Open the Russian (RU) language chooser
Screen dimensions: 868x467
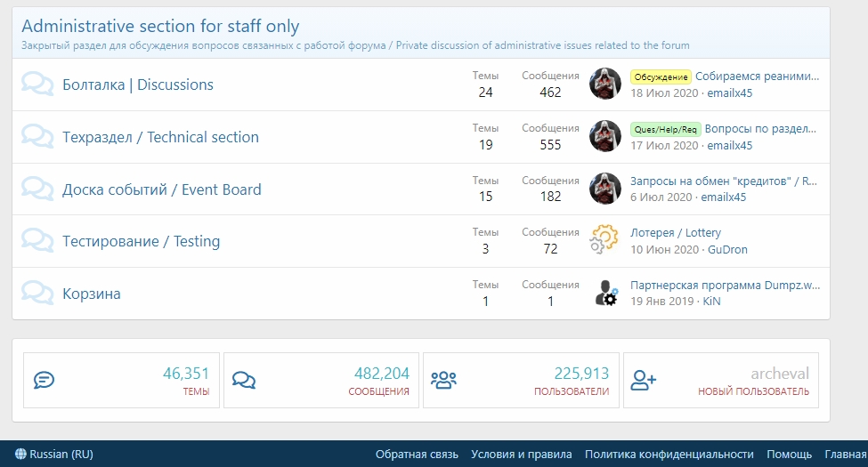(x=54, y=454)
